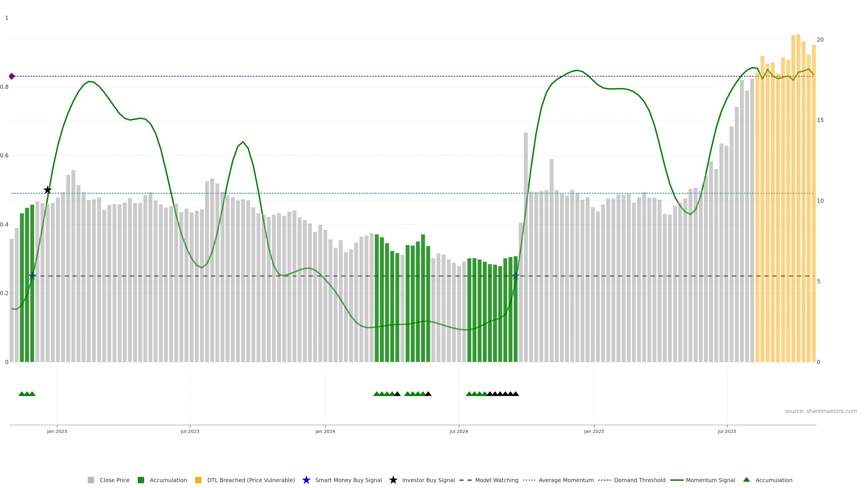868x488 pixels.
Task: Click the green Accumulation triangle legend icon
Action: [746, 480]
